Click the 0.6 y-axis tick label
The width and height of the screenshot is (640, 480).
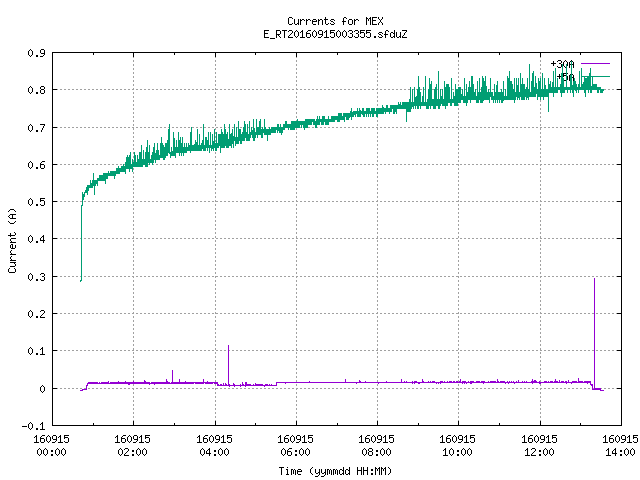coord(36,165)
